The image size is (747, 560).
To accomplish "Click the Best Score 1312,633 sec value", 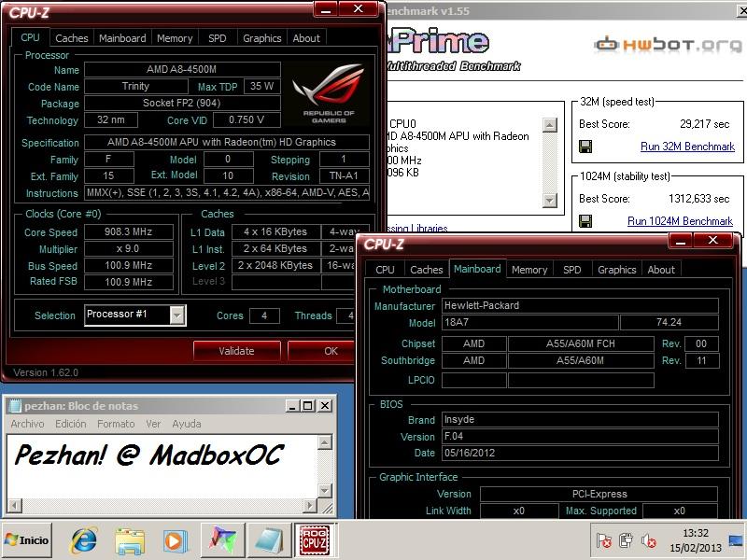I will click(698, 199).
